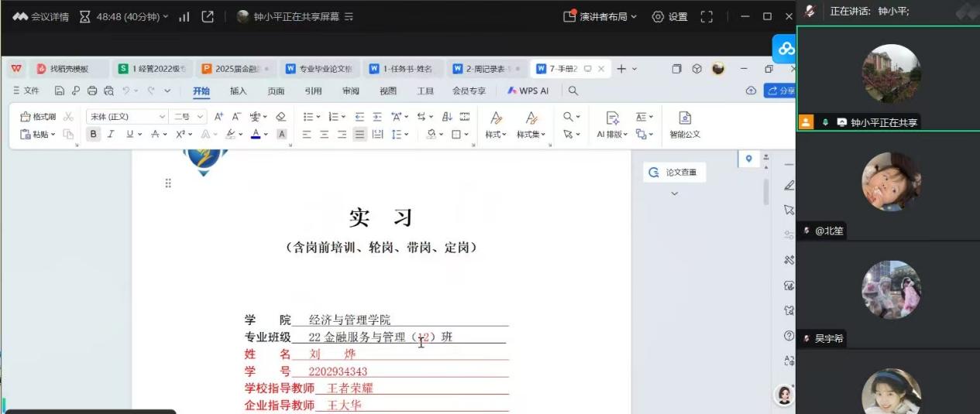The image size is (980, 414).
Task: Open the font name dropdown 宋体 (正文)
Action: [x=126, y=117]
